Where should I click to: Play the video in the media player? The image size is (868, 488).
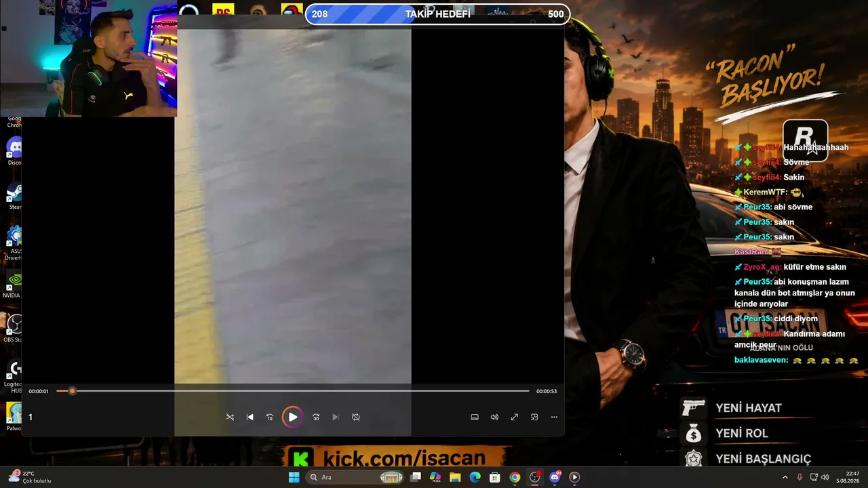[292, 417]
